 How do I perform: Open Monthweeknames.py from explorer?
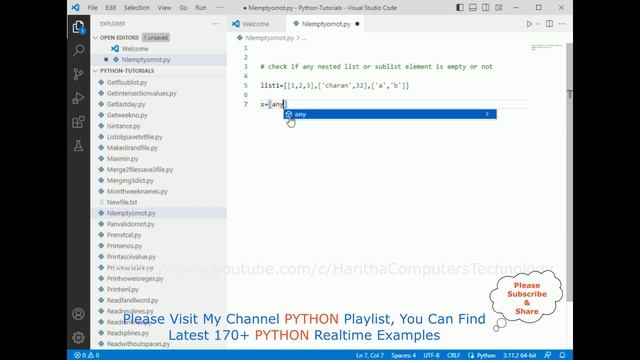click(x=137, y=191)
